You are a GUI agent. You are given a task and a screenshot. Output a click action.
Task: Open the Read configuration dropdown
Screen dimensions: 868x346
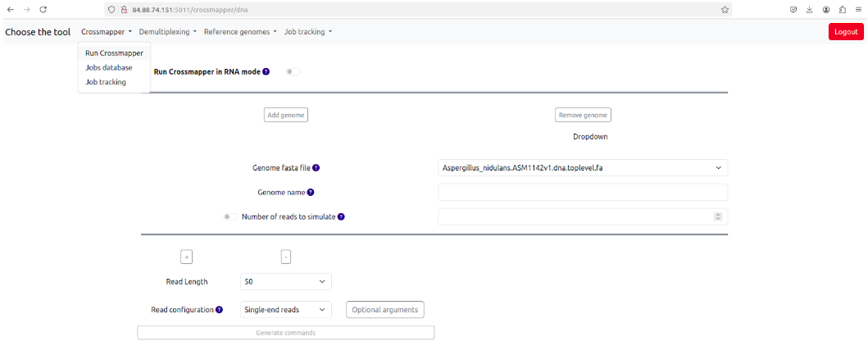(286, 310)
